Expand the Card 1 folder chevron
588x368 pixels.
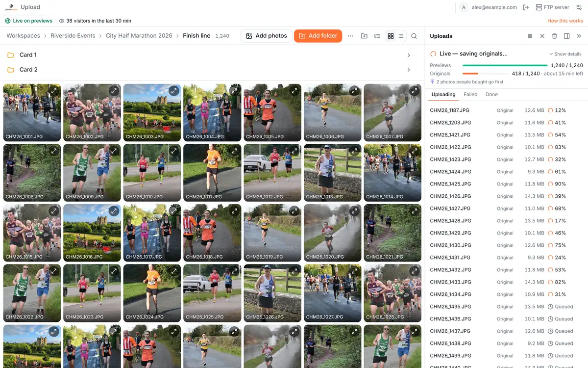409,55
